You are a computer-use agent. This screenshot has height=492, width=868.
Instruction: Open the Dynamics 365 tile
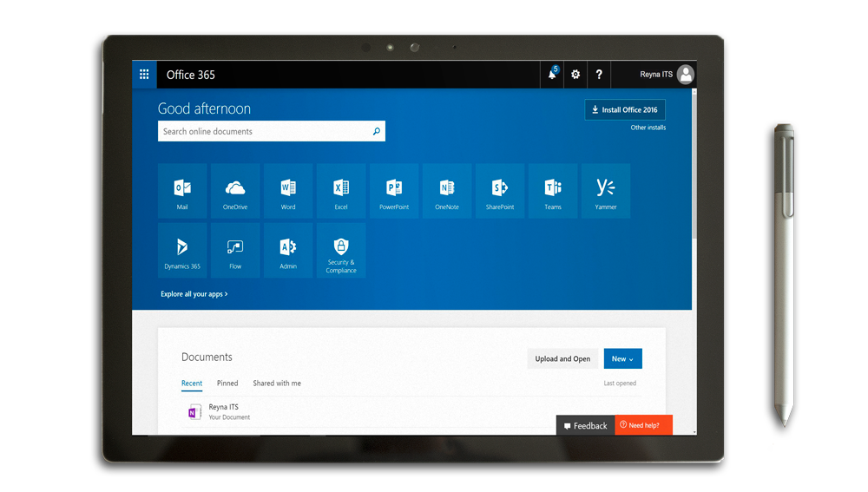(x=182, y=250)
